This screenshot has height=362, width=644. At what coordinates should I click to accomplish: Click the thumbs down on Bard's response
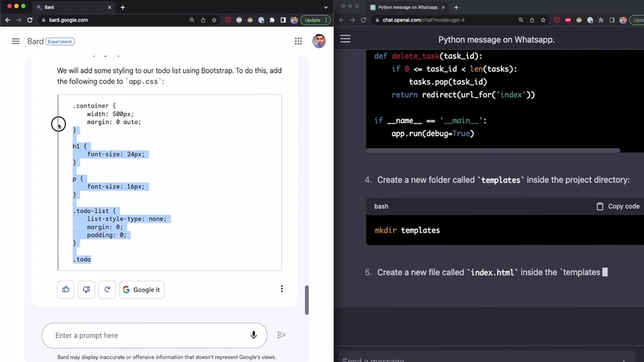[86, 290]
